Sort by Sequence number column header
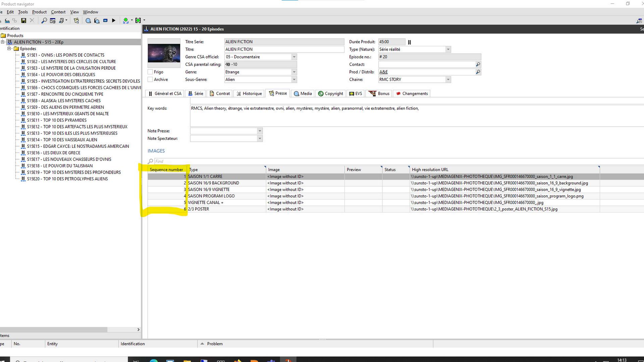Screen dimensions: 644x362 point(166,170)
